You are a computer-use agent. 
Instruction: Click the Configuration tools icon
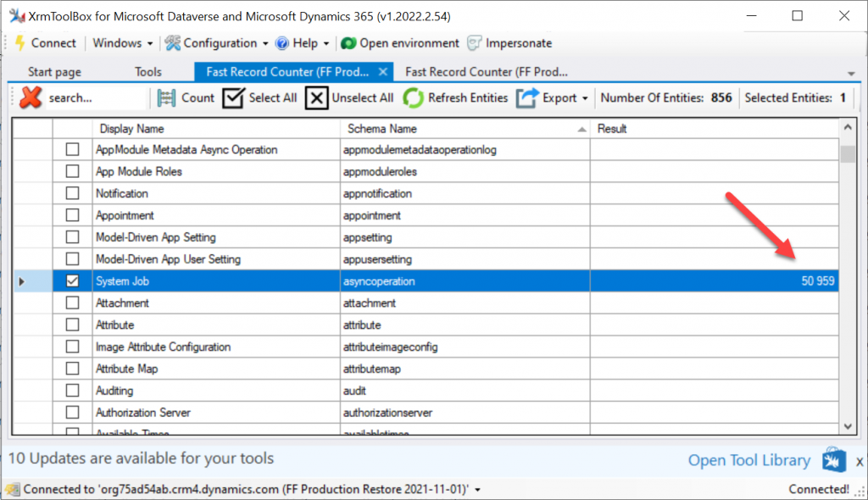coord(173,43)
